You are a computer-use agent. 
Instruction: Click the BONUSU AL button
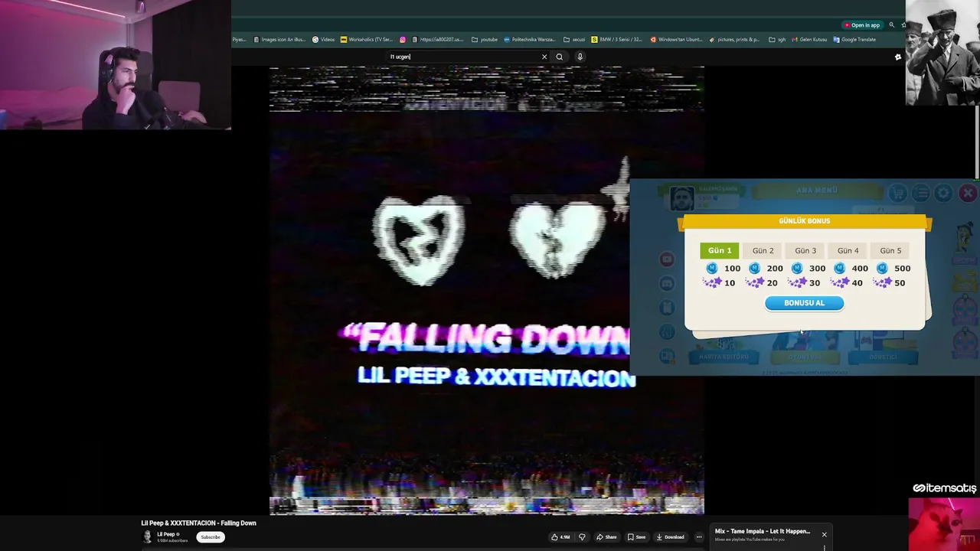pos(804,303)
